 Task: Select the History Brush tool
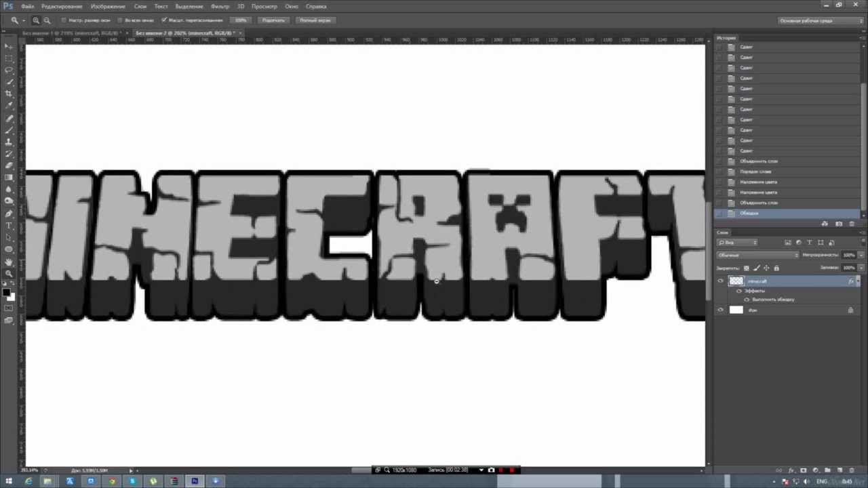click(9, 154)
